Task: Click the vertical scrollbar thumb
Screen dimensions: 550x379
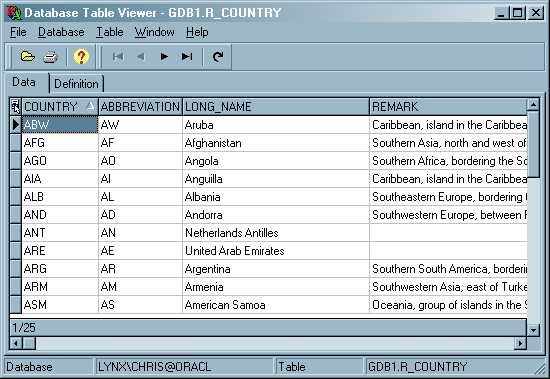Action: click(x=533, y=144)
